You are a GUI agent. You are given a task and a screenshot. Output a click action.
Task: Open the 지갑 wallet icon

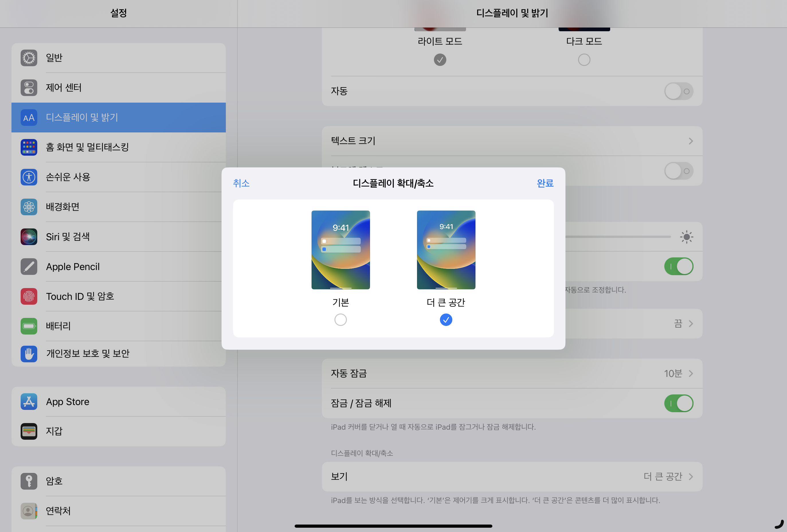point(29,431)
